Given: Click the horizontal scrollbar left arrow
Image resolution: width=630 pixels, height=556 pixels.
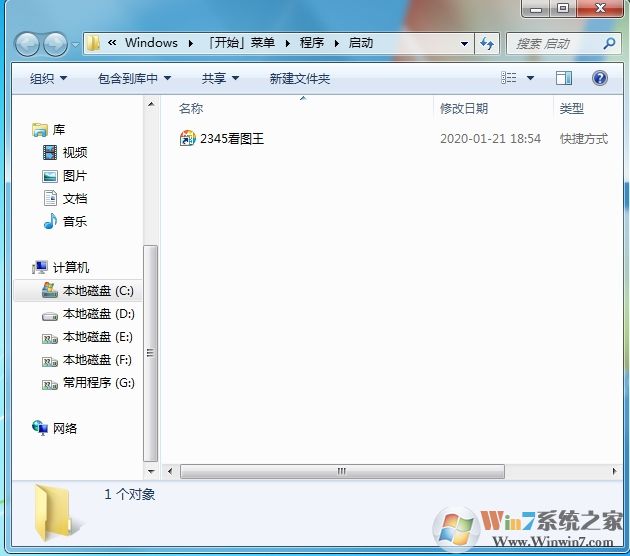Looking at the screenshot, I should pos(170,471).
